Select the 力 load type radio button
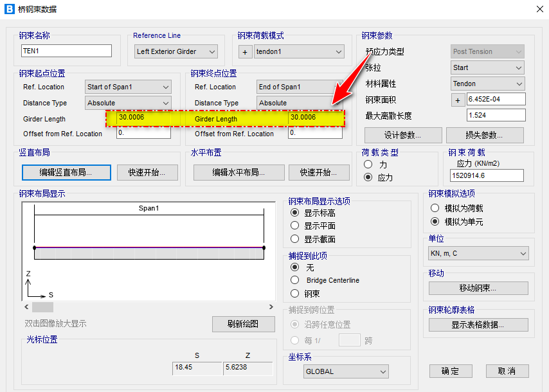Viewport: 549px width, 392px height. (368, 165)
